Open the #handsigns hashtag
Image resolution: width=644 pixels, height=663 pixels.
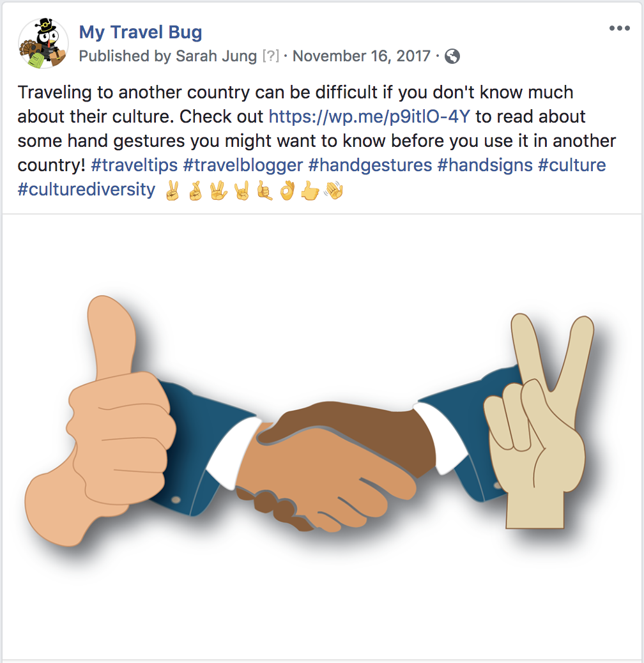pos(484,165)
